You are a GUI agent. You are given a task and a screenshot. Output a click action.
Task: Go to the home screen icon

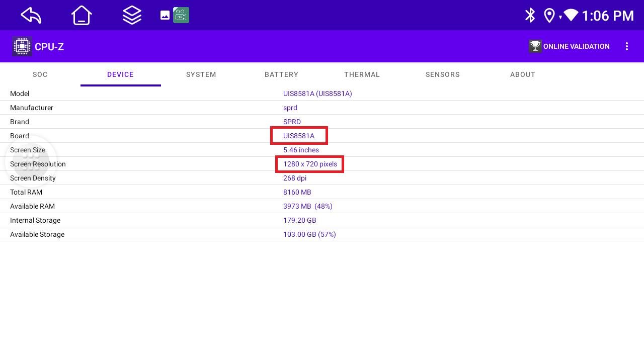point(82,16)
